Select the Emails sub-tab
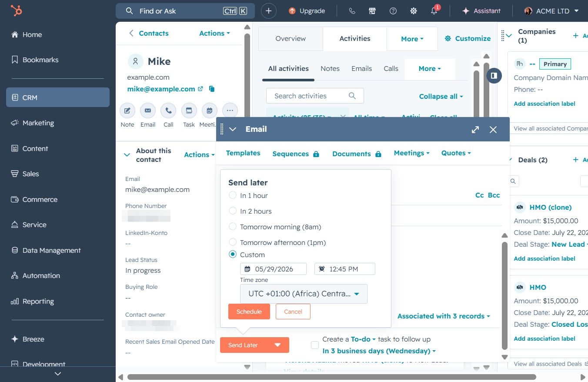 (x=362, y=69)
